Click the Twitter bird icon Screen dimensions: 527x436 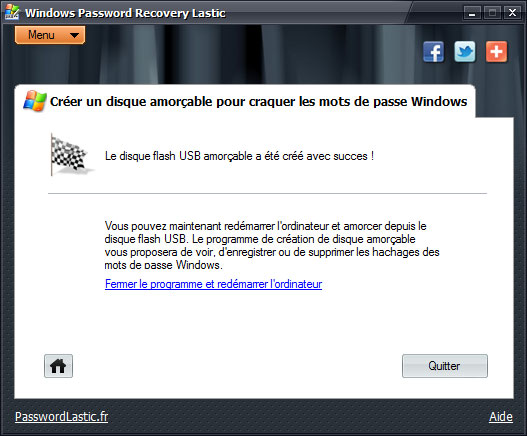(465, 52)
